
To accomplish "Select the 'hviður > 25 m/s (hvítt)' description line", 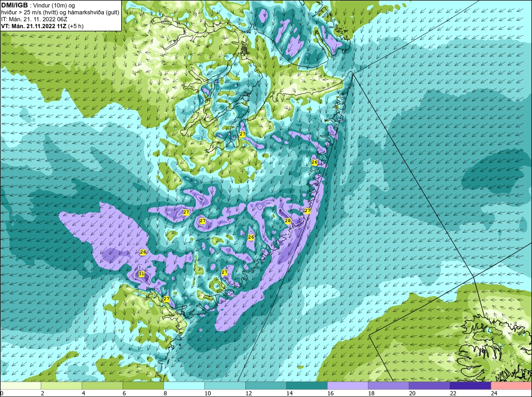I will (x=60, y=13).
